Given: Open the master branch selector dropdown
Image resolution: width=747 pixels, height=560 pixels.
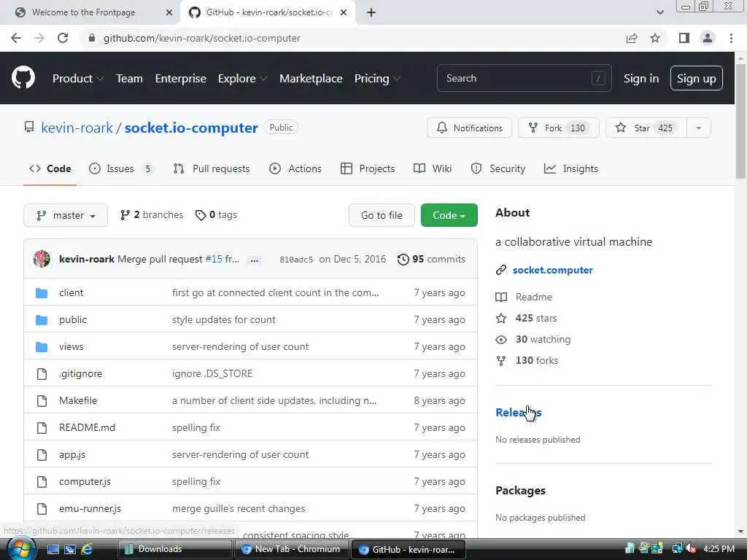Looking at the screenshot, I should (66, 215).
